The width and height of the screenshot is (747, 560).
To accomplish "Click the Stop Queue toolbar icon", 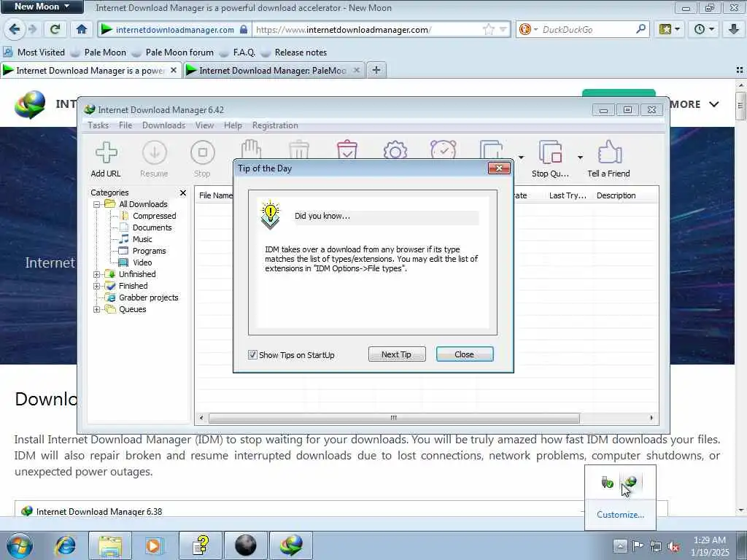I will (x=550, y=152).
